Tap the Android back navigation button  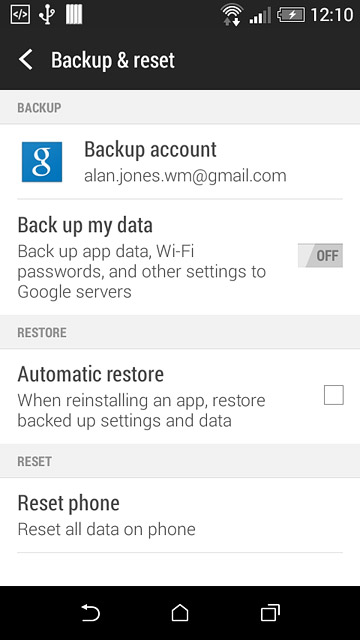90,613
